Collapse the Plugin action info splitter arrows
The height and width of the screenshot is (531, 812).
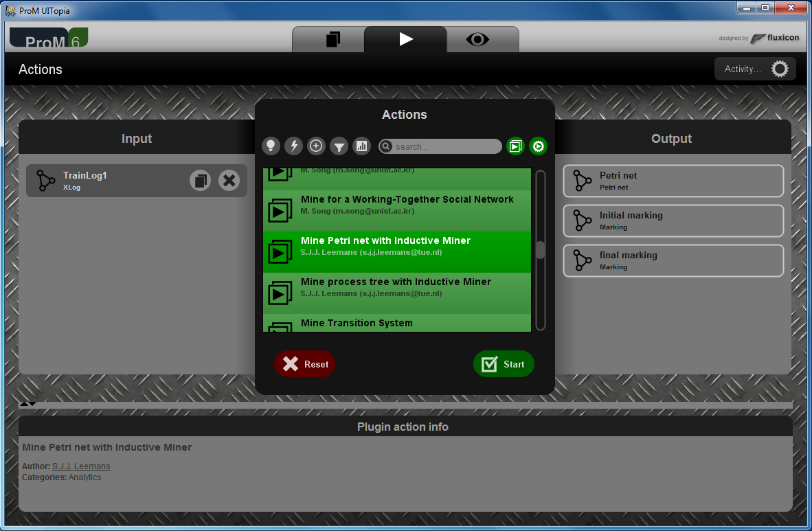[x=28, y=403]
